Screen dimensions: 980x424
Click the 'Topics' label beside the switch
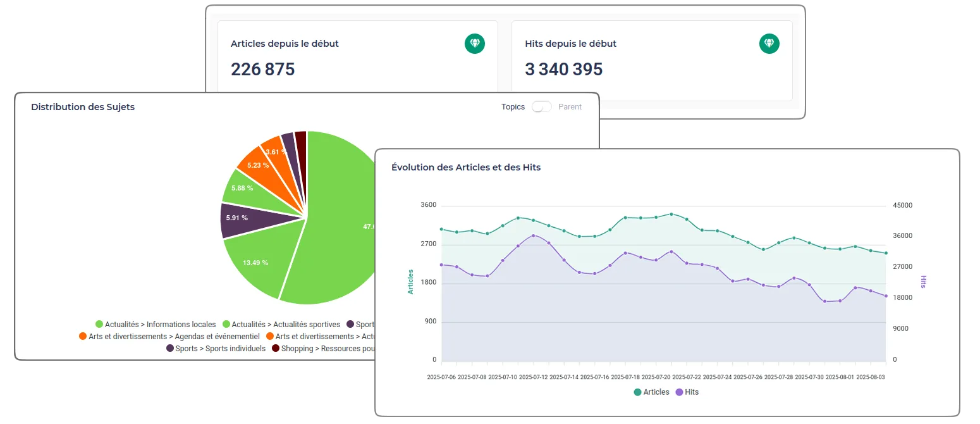coord(513,107)
